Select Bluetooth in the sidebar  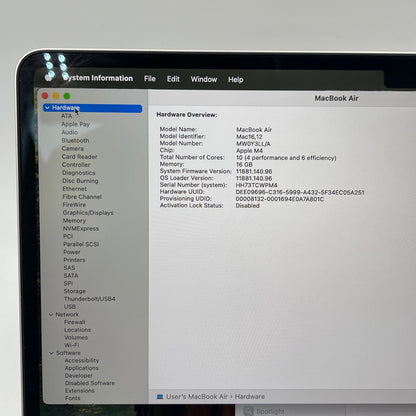point(75,140)
